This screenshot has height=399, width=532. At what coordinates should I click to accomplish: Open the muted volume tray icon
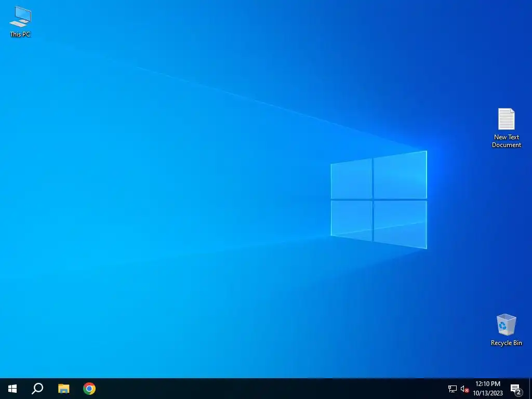464,389
